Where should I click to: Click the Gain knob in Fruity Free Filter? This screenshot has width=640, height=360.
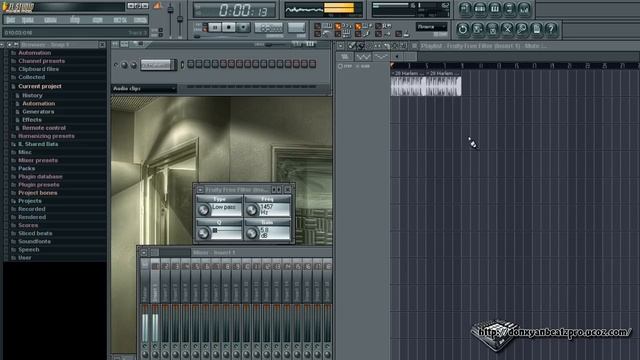(x=252, y=233)
